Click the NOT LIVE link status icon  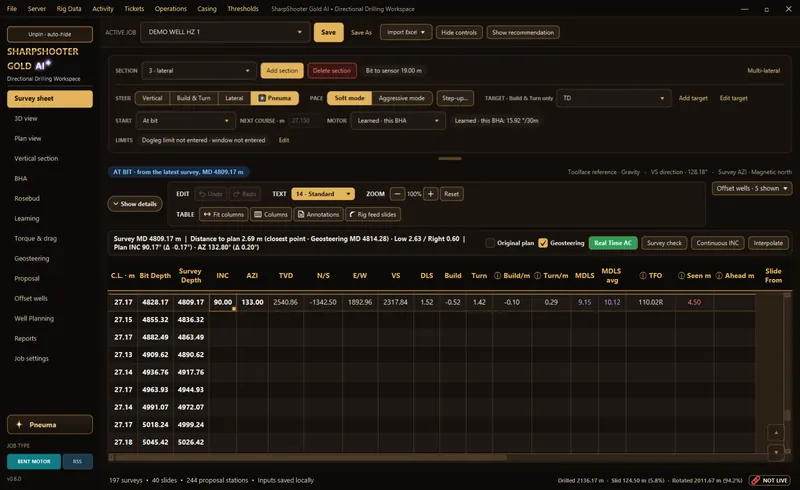click(756, 480)
